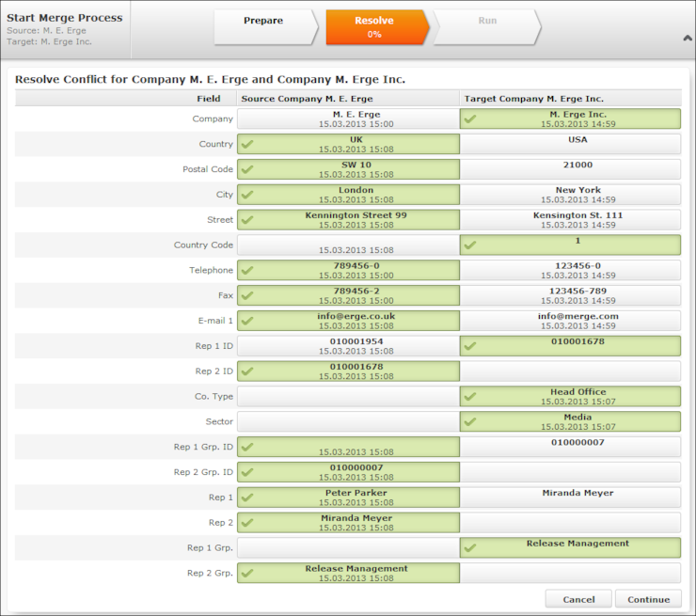Image resolution: width=696 pixels, height=616 pixels.
Task: Pick source Rep 1 ID 010001954
Action: [x=348, y=346]
